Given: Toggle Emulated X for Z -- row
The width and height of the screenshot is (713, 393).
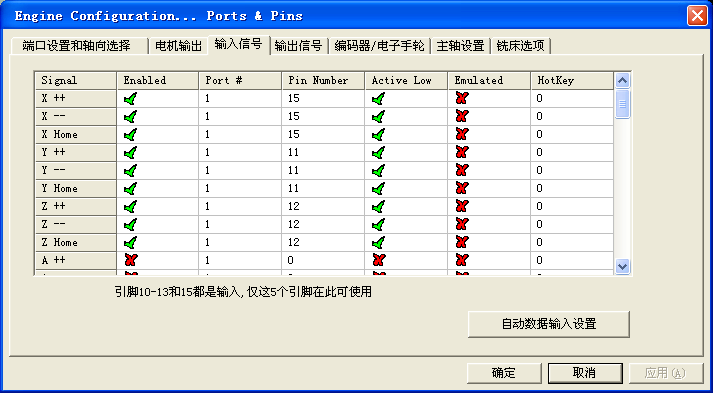Looking at the screenshot, I should (462, 224).
